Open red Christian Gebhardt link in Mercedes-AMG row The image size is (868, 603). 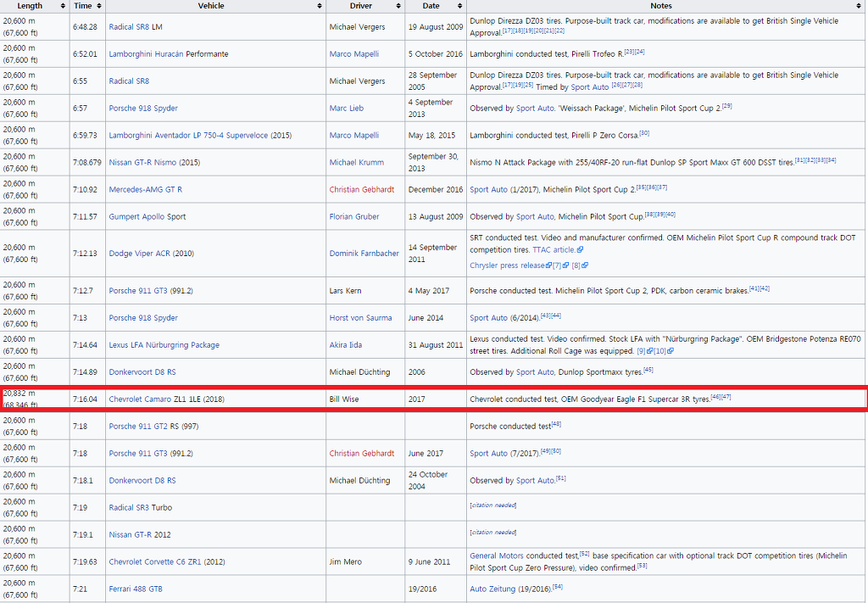pos(362,189)
